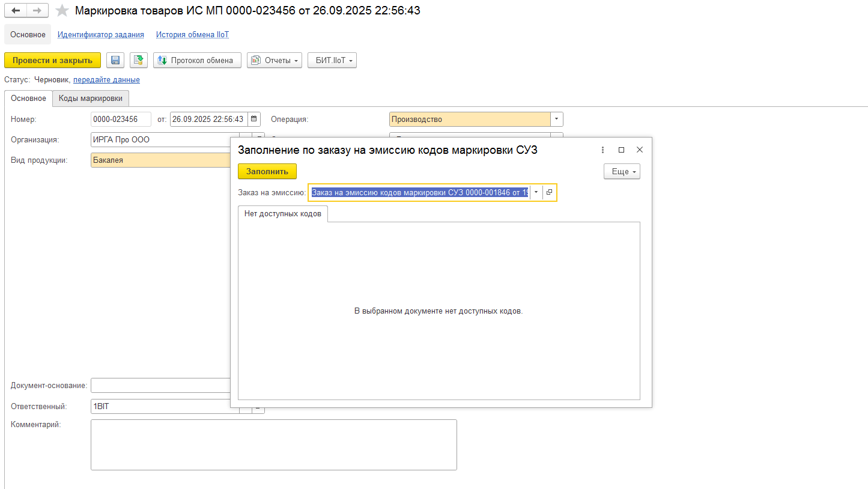Expand the Операция dropdown
This screenshot has height=489, width=868.
click(x=556, y=119)
